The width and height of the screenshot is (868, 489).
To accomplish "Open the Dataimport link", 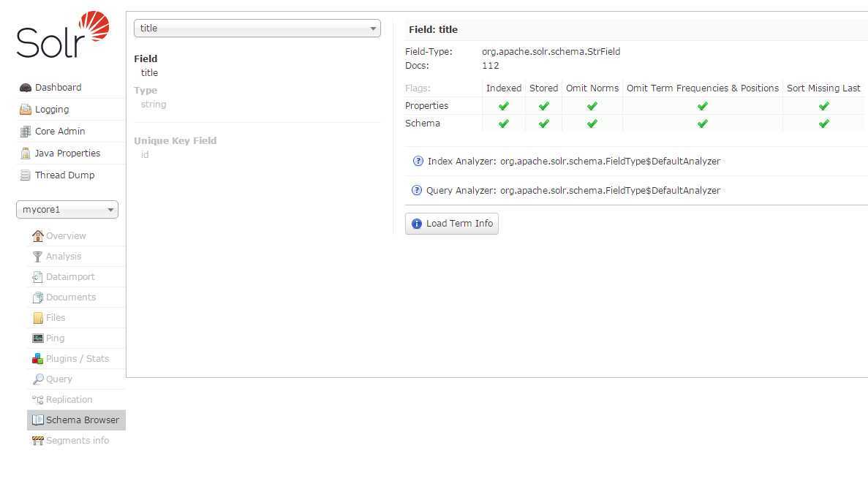I will coord(70,276).
